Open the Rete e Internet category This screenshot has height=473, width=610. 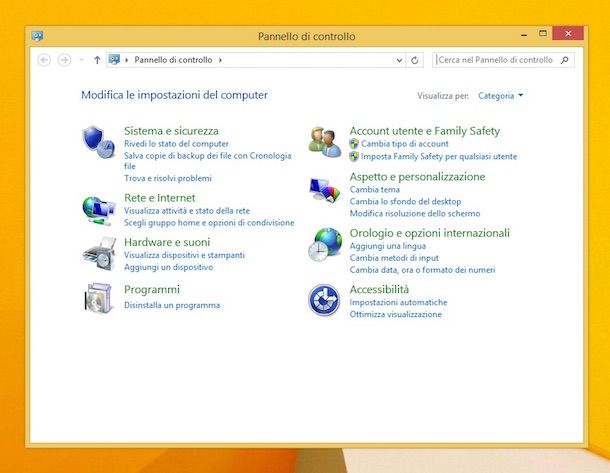click(160, 198)
